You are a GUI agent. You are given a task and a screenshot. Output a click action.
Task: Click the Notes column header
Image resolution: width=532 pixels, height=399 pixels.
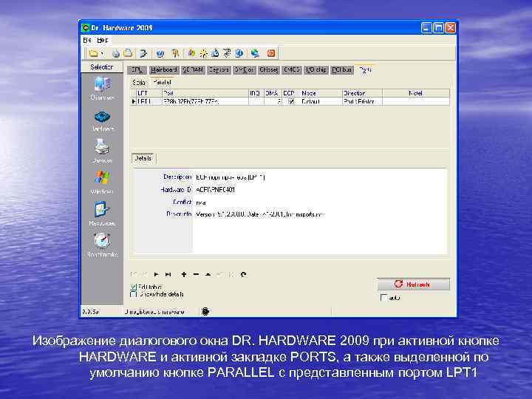point(416,93)
